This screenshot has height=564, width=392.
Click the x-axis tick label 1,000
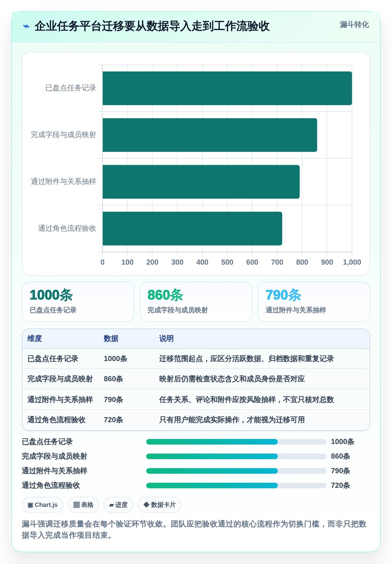[x=352, y=262]
